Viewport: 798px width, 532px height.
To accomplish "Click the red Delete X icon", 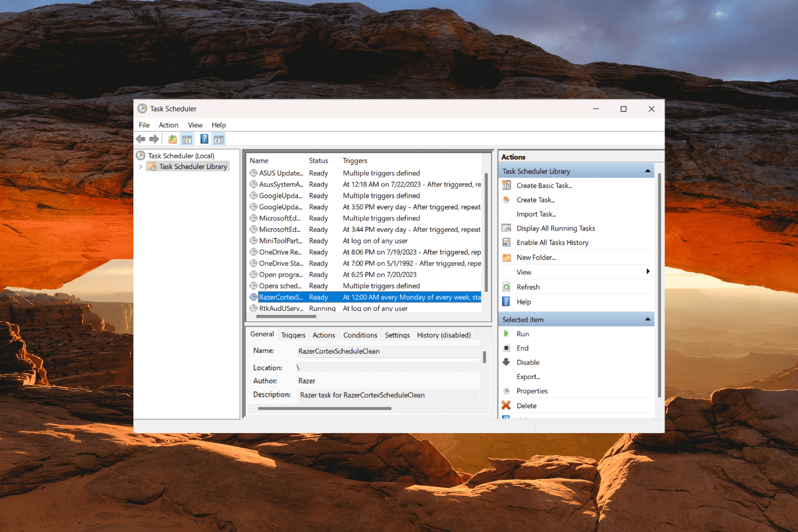I will [x=506, y=405].
